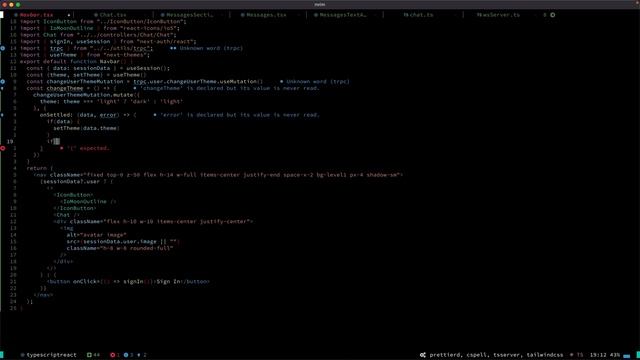Click the LSP gears icon in statusline
The image size is (640, 360).
423,355
